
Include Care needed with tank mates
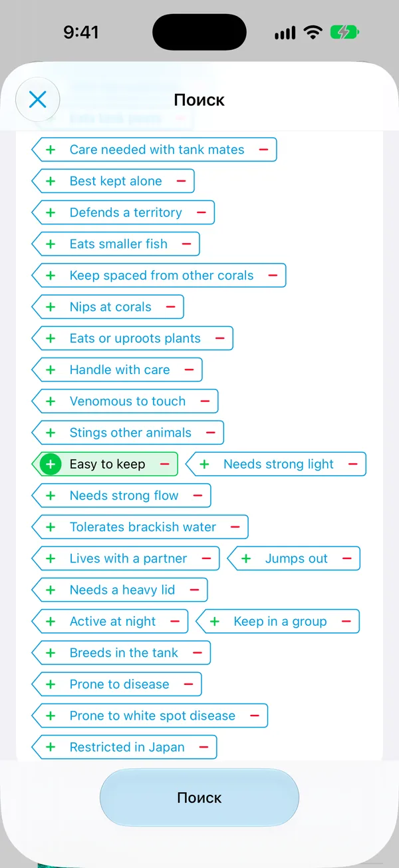pyautogui.click(x=51, y=150)
